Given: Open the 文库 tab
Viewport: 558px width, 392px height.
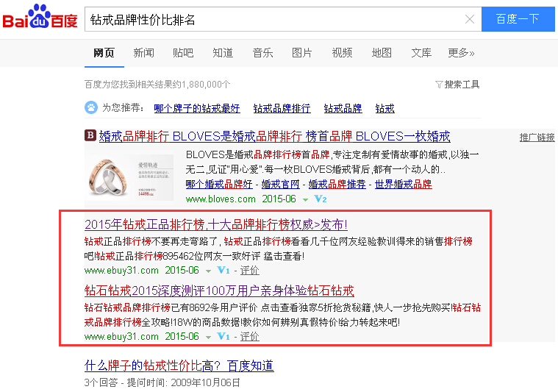Looking at the screenshot, I should pyautogui.click(x=421, y=53).
